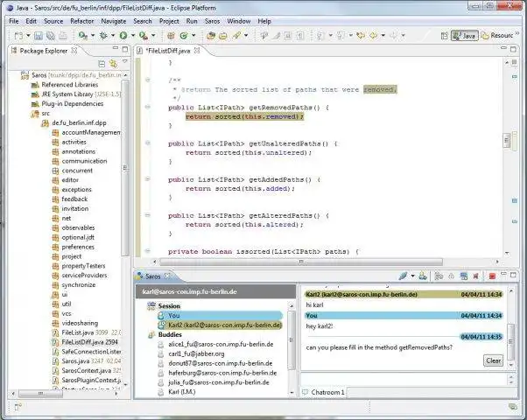Click the Save toolbar icon

pyautogui.click(x=37, y=36)
